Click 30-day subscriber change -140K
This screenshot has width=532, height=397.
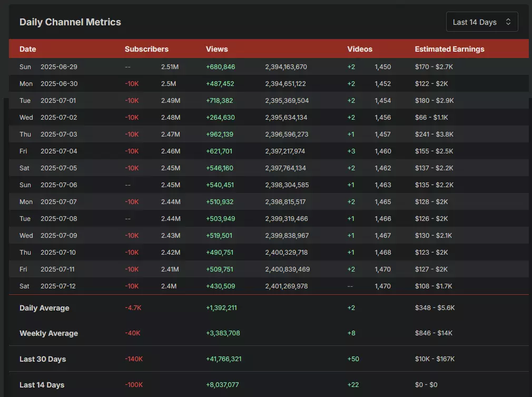(134, 359)
